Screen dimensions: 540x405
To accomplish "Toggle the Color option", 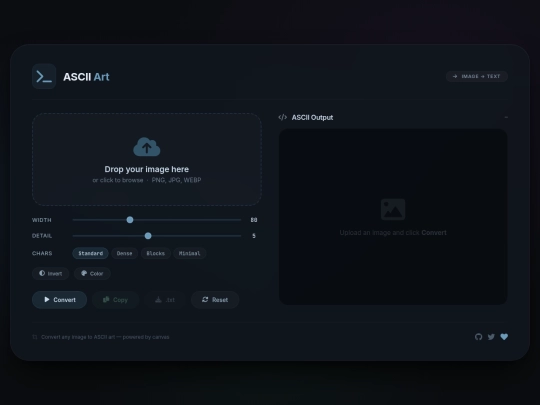I will click(x=92, y=273).
